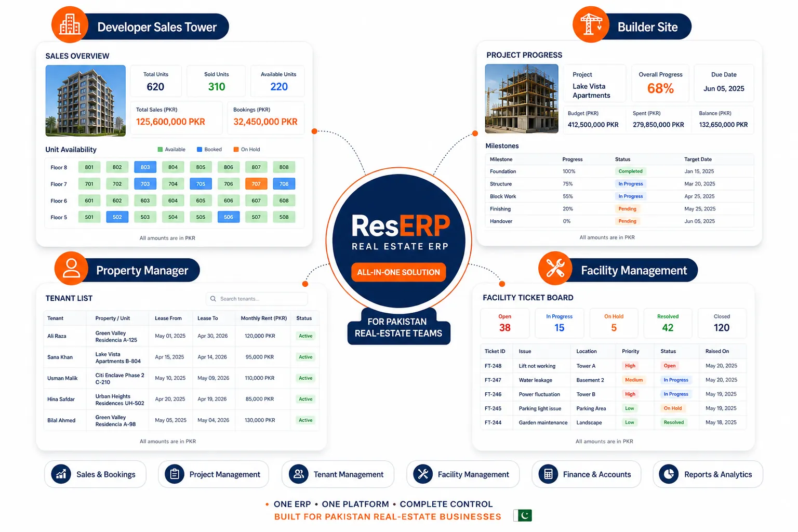The image size is (798, 532).
Task: Click the Reports & Analytics pie icon
Action: 669,474
